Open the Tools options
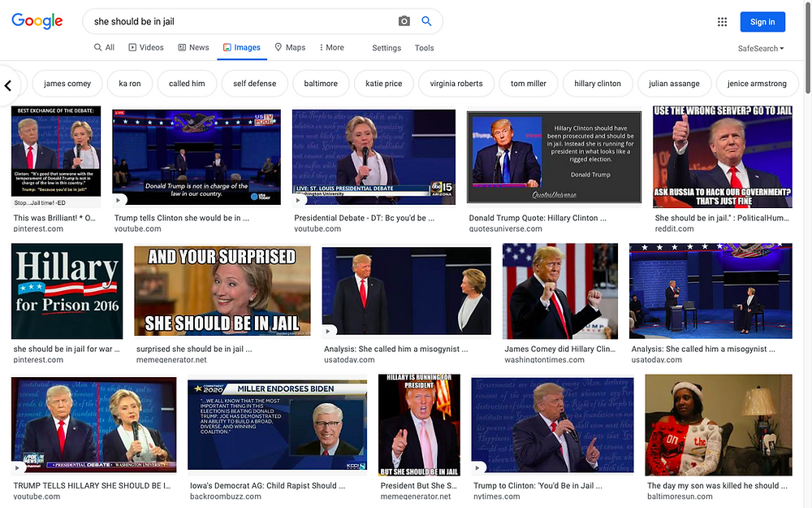 pyautogui.click(x=424, y=48)
